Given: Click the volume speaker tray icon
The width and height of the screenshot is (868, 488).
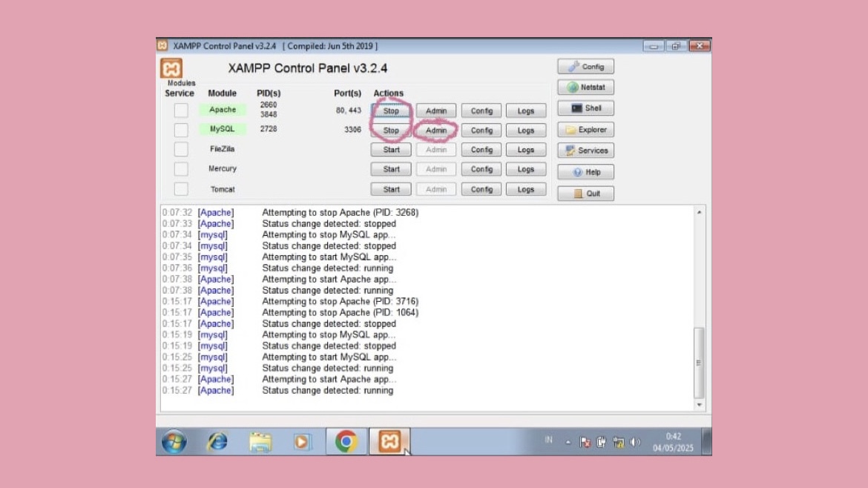Looking at the screenshot, I should pyautogui.click(x=636, y=442).
